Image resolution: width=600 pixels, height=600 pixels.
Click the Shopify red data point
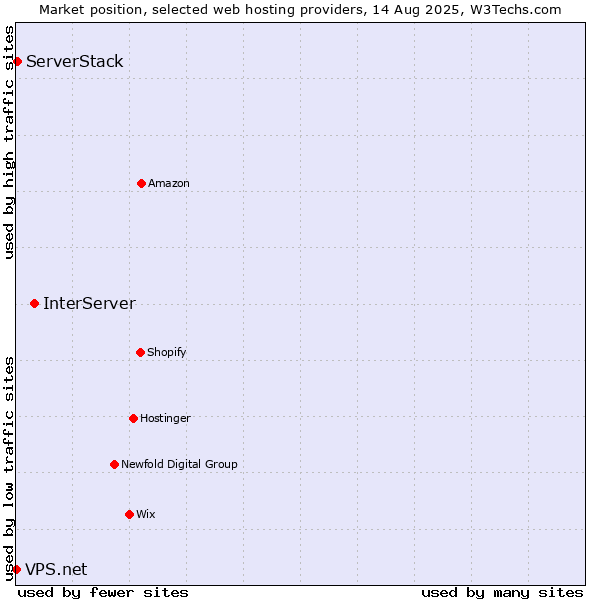click(140, 352)
